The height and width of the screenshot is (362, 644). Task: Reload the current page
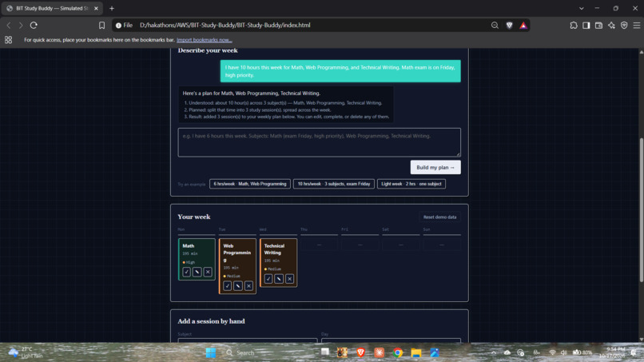34,25
